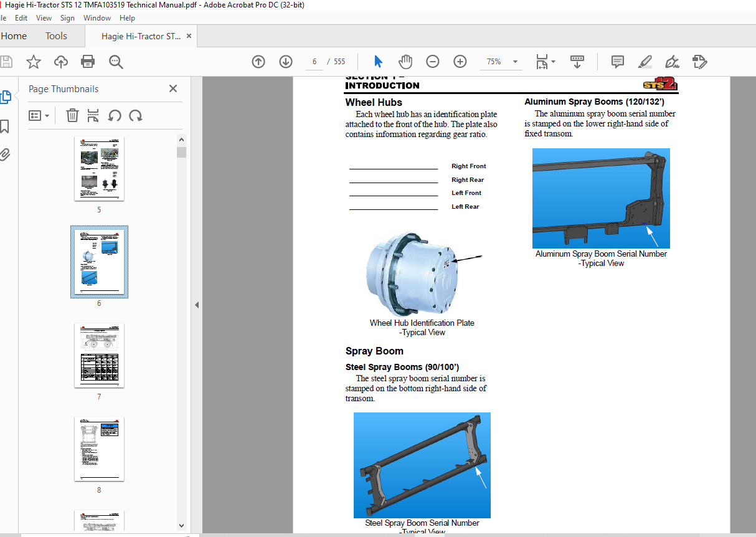Click the Read mode keyboard icon

tap(577, 62)
